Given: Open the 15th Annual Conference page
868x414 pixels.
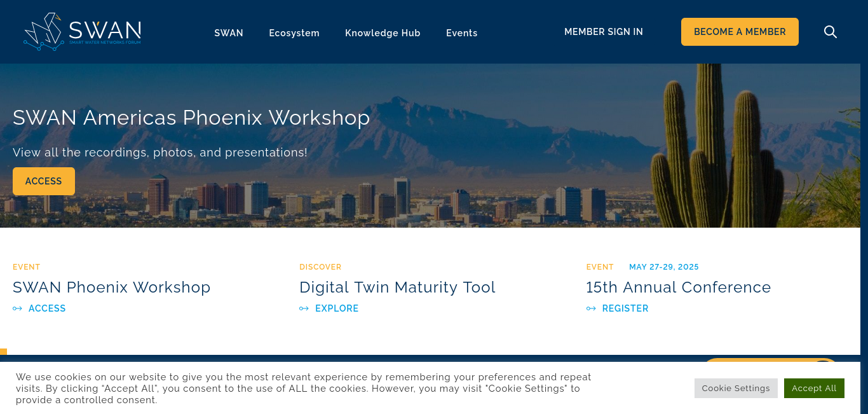Looking at the screenshot, I should coord(678,287).
